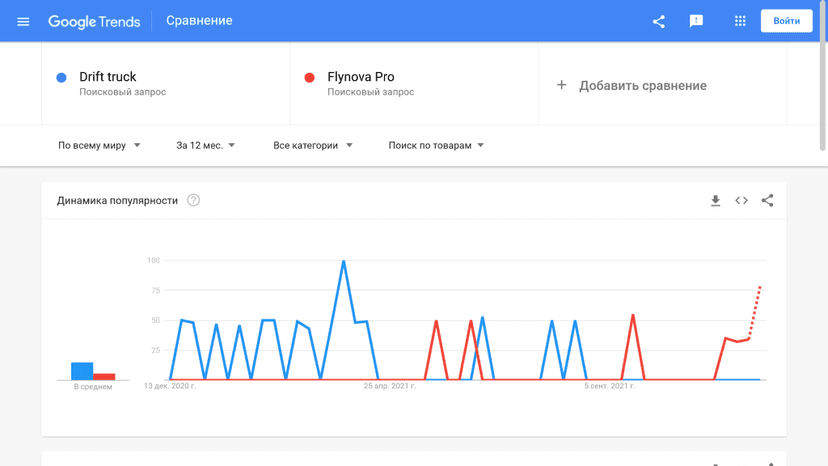Click the Войти sign-in button
828x466 pixels.
(x=786, y=21)
